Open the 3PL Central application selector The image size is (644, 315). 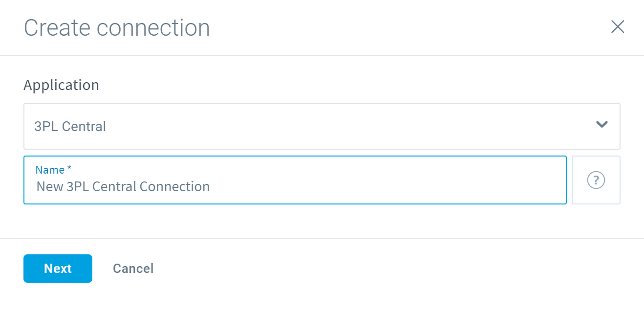(x=322, y=126)
